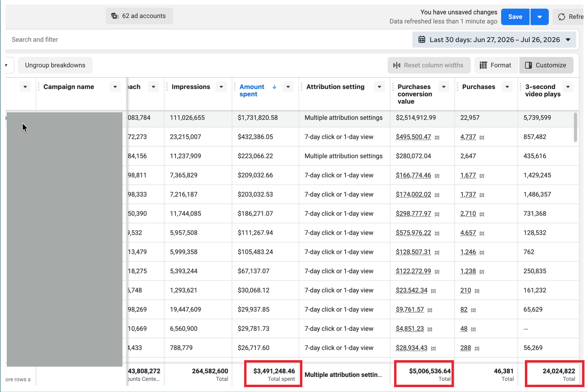Click Ungroup breakdowns button

pyautogui.click(x=55, y=65)
